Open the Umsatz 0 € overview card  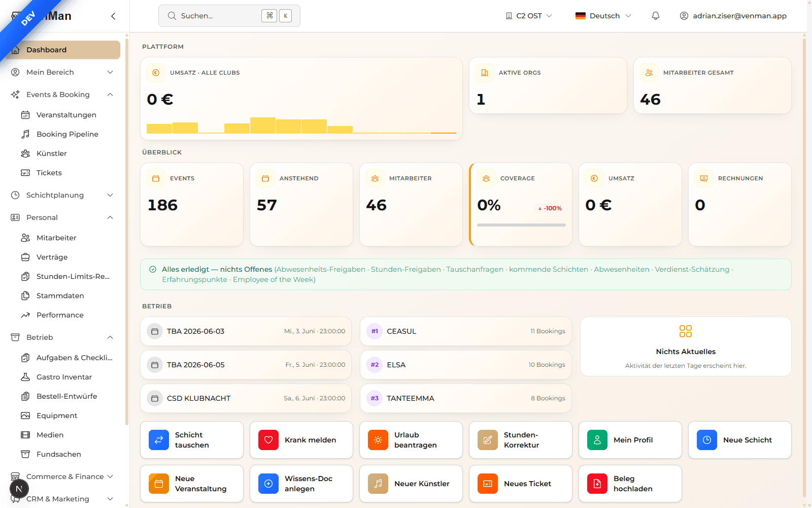pyautogui.click(x=630, y=204)
